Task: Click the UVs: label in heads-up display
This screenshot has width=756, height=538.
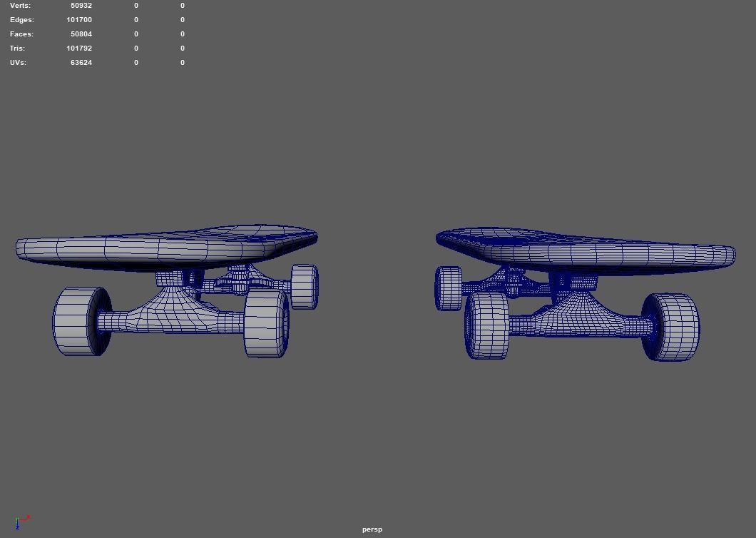Action: (18, 62)
